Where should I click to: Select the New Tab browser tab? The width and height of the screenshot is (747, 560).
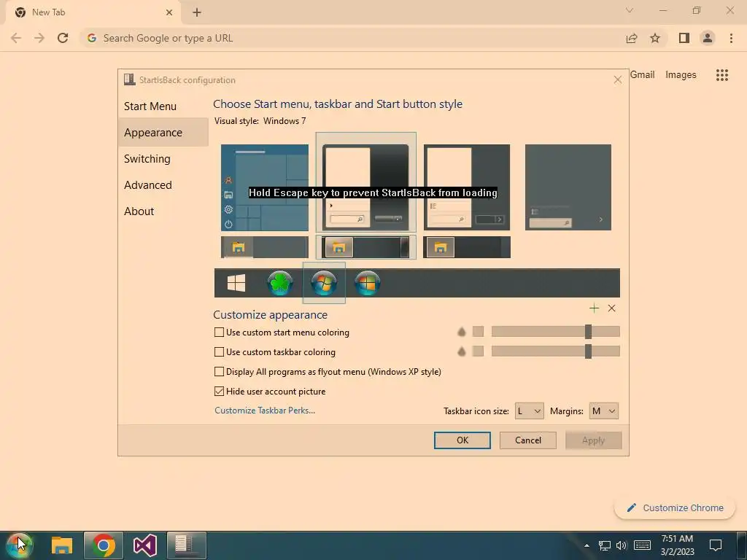pyautogui.click(x=93, y=13)
